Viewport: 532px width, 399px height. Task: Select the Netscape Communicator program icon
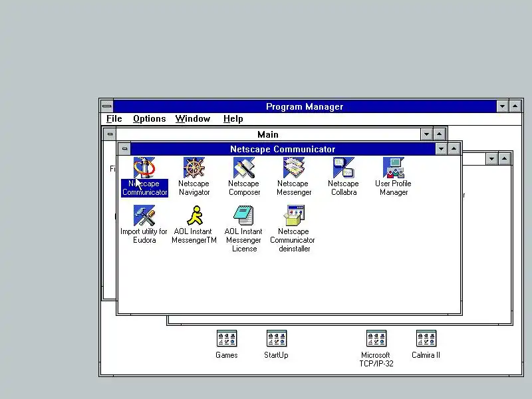(x=144, y=168)
